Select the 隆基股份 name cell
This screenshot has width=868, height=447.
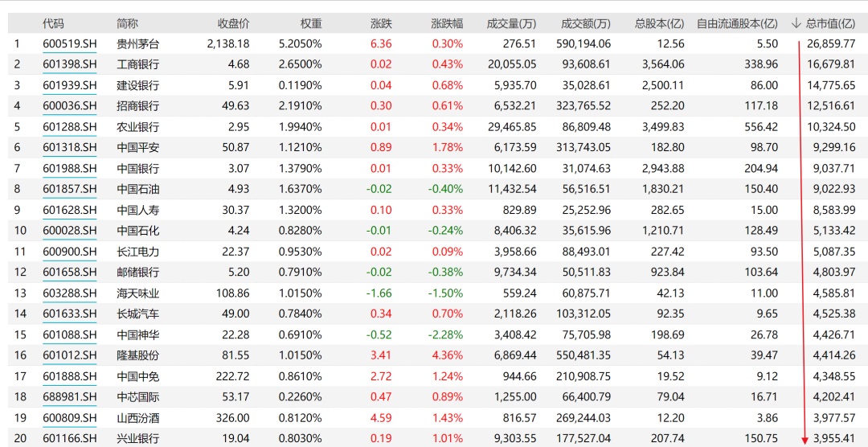coord(137,355)
